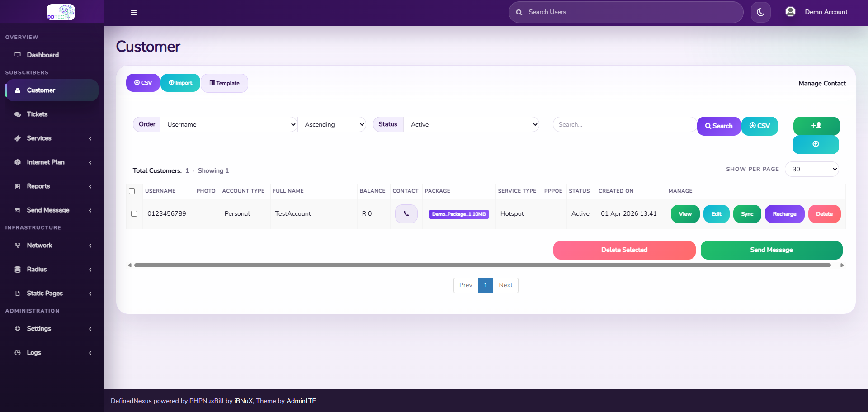
Task: Expand the Internet Plan menu
Action: pyautogui.click(x=46, y=162)
